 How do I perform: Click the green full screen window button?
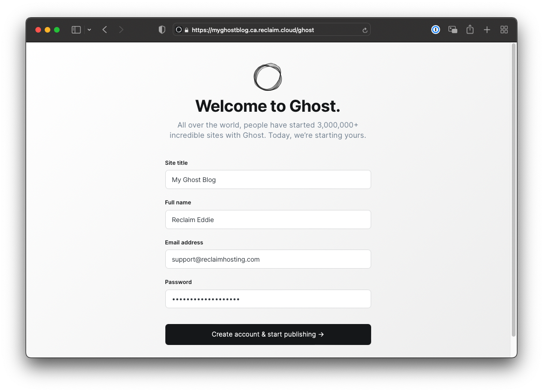click(x=57, y=30)
